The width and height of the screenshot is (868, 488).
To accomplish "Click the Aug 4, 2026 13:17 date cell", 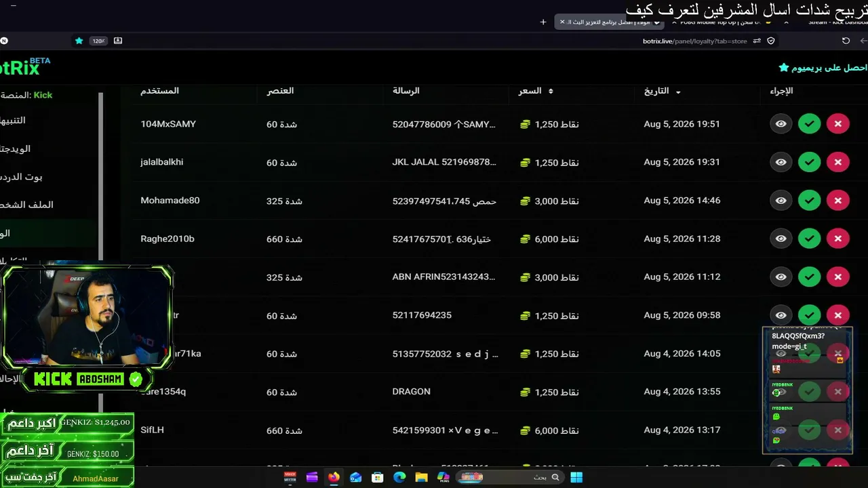I will click(682, 430).
